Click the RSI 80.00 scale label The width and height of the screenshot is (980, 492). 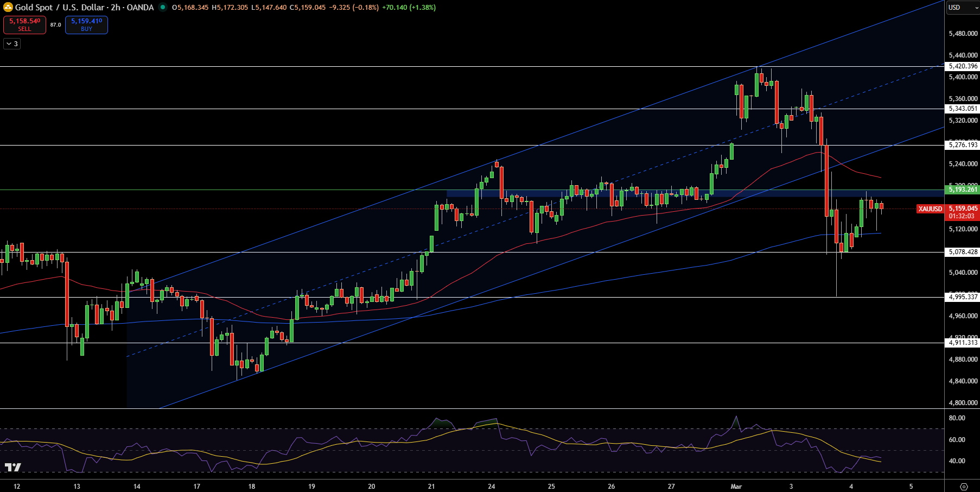pyautogui.click(x=957, y=418)
